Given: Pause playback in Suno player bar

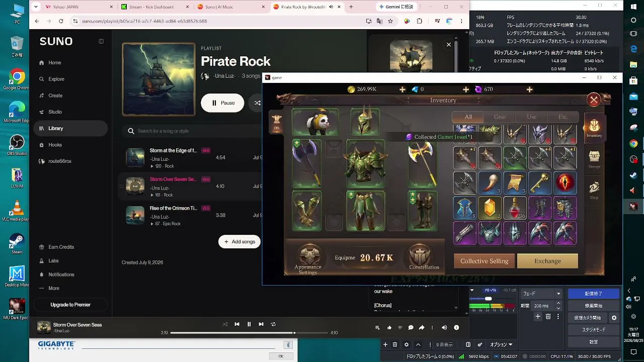Looking at the screenshot, I should tap(249, 324).
